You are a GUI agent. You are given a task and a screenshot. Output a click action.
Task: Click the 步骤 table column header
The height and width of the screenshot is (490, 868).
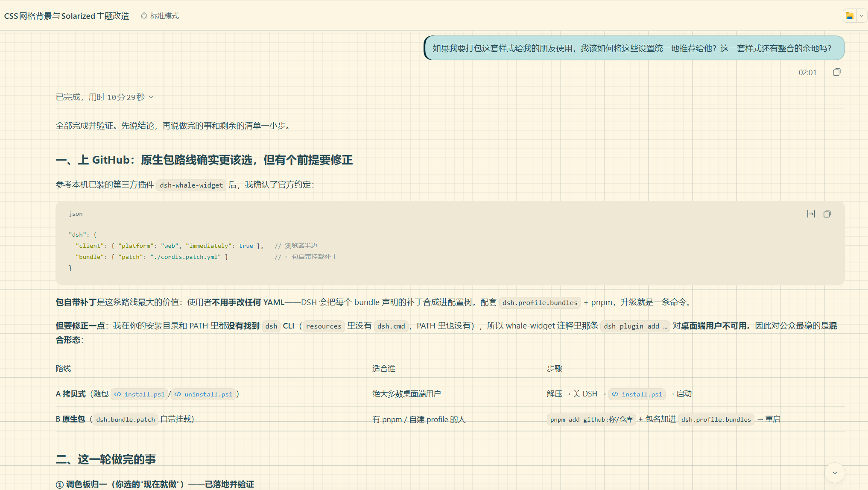tap(554, 369)
